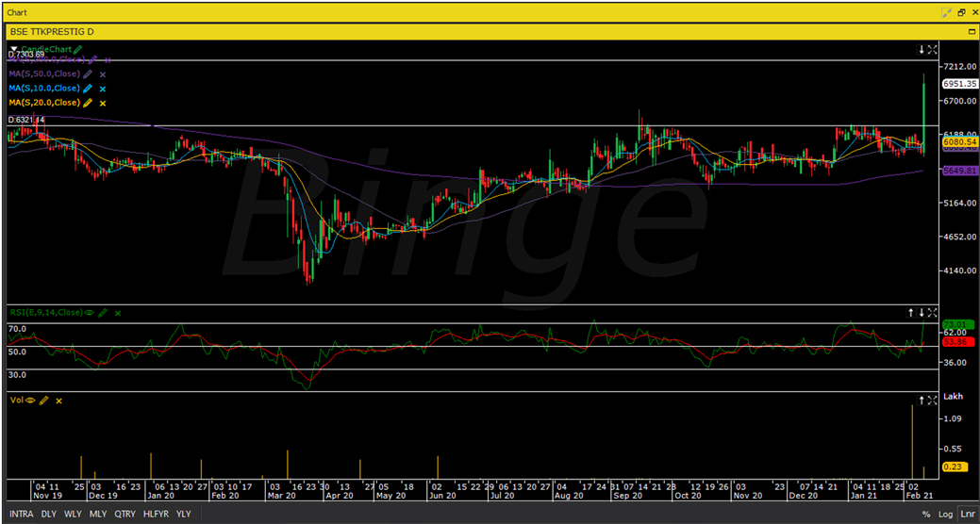980x524 pixels.
Task: Switch to YLY timeframe
Action: (184, 514)
